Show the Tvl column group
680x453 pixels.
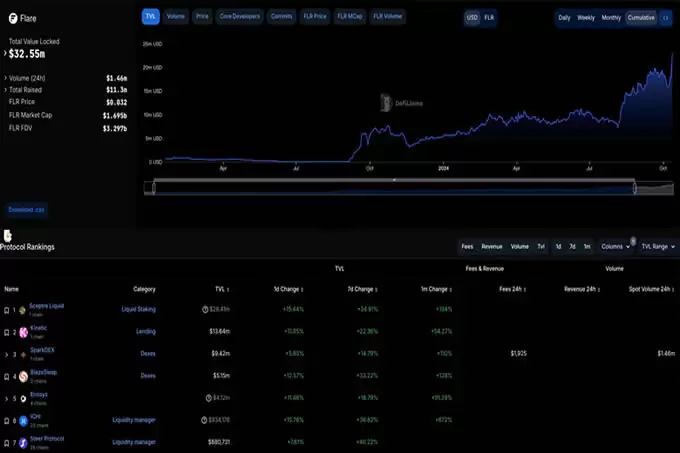541,247
